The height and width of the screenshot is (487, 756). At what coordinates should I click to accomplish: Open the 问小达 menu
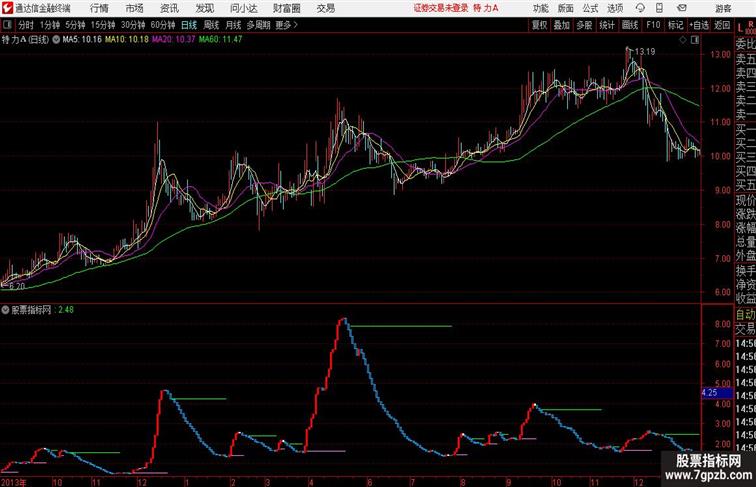click(x=243, y=8)
